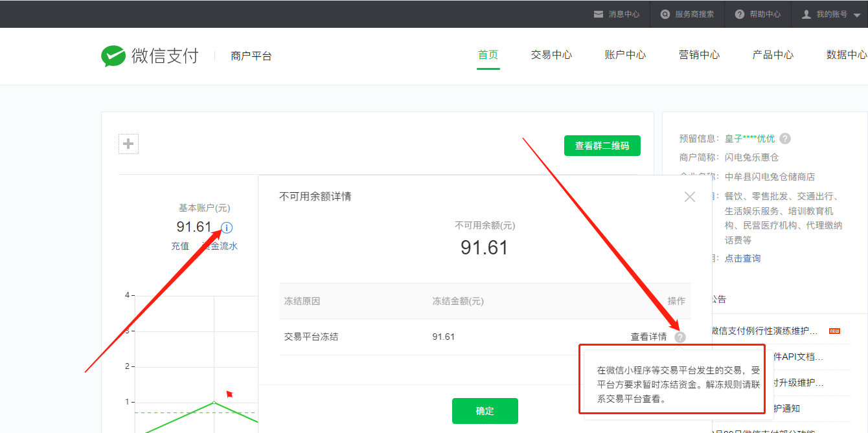The image size is (868, 433).
Task: Open the 营销中心 tab
Action: pos(699,55)
